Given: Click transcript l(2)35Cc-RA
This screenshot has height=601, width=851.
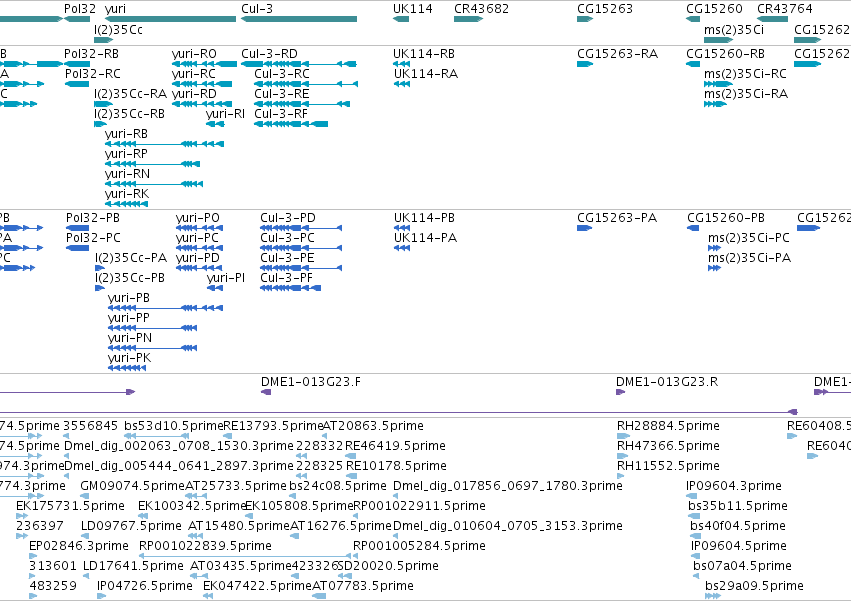Looking at the screenshot, I should (130, 94).
